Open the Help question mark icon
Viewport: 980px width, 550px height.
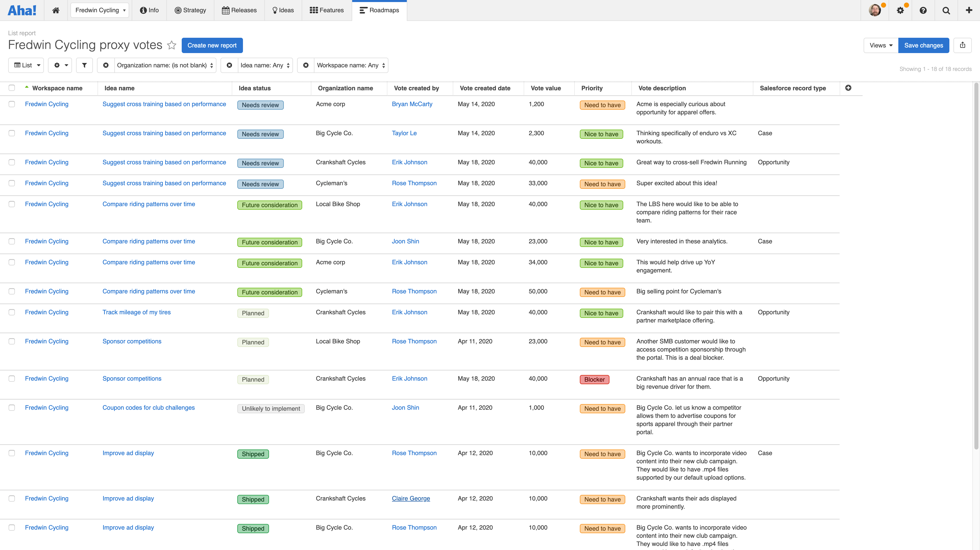pyautogui.click(x=923, y=10)
